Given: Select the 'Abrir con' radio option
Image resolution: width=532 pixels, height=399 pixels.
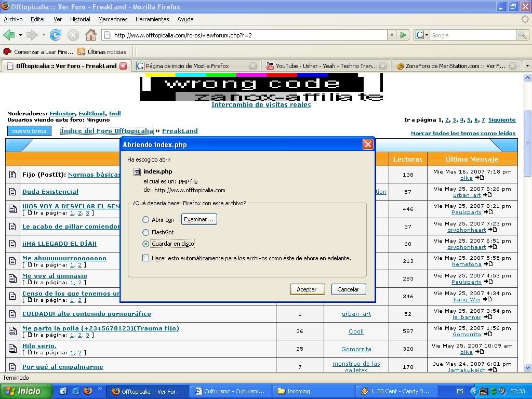Looking at the screenshot, I should click(x=146, y=220).
